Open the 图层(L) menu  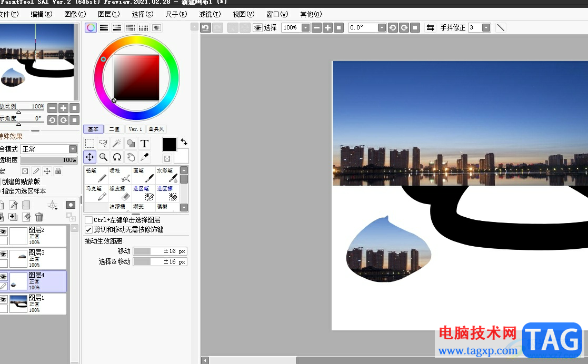pos(109,14)
